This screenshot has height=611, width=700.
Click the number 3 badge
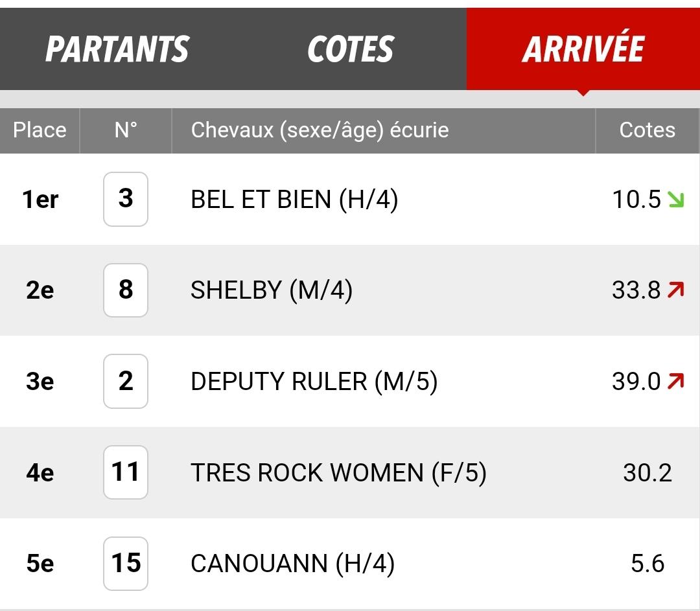coord(126,199)
